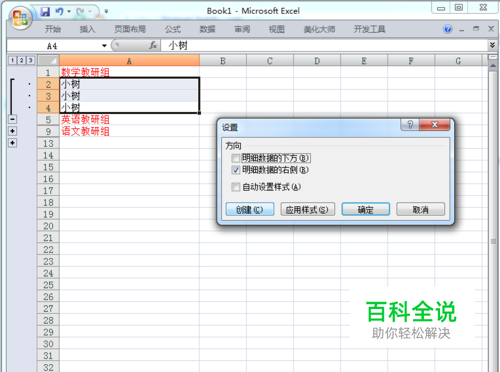Minimize the ribbon window small dash icon
Viewport: 500px width, 372px height.
click(461, 30)
